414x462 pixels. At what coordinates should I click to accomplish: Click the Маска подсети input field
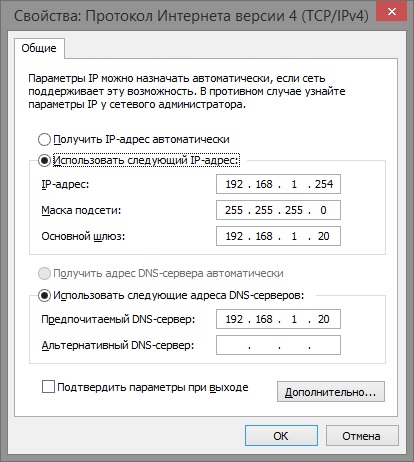coord(278,210)
